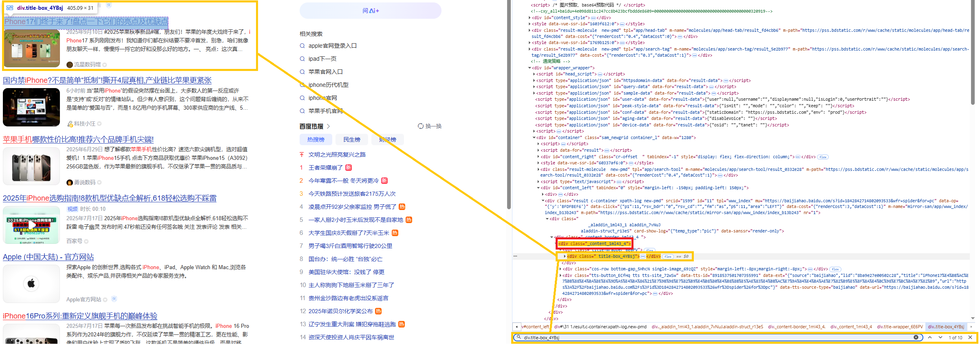The height and width of the screenshot is (345, 980).
Task: Click the 问AI+ button
Action: [x=370, y=11]
